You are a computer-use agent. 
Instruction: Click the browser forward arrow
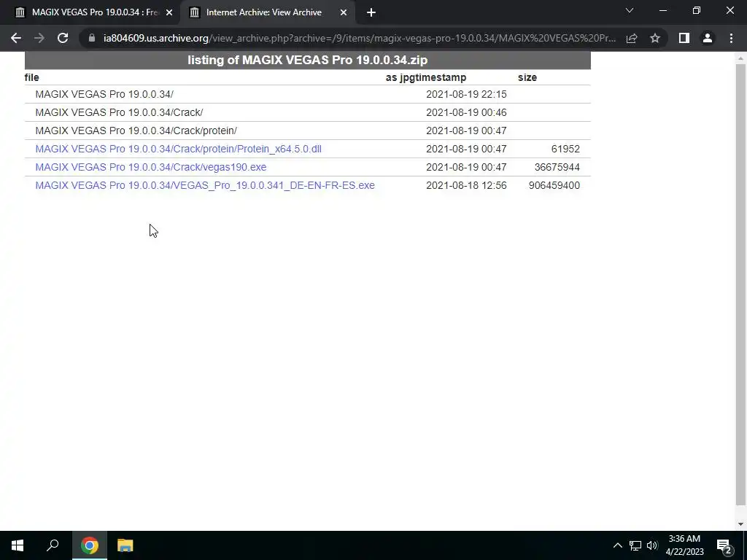coord(39,38)
